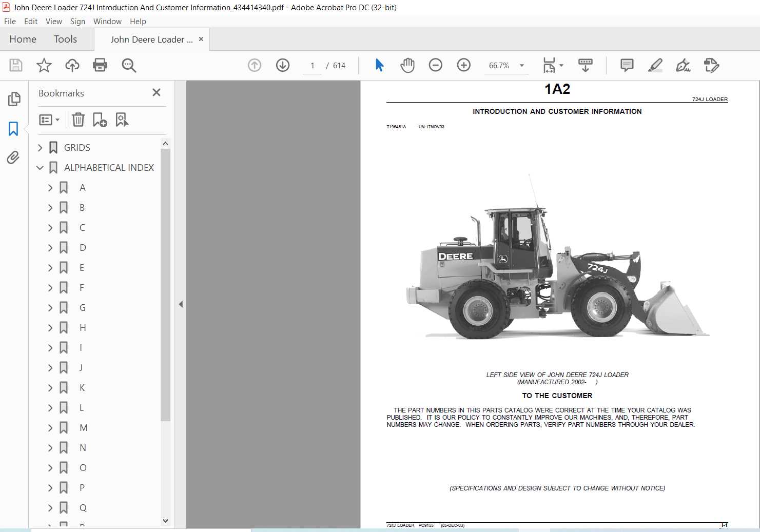
Task: Click the read mode keyboard icon
Action: 586,65
